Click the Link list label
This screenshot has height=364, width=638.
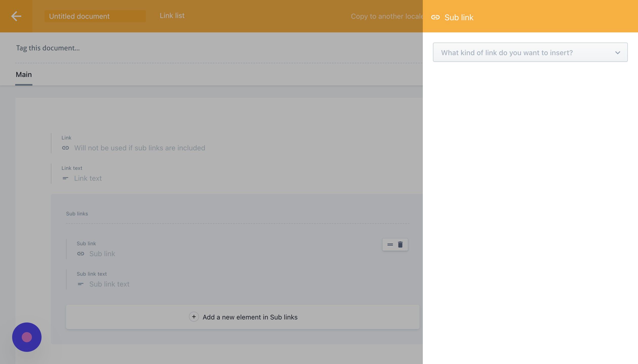pyautogui.click(x=172, y=16)
